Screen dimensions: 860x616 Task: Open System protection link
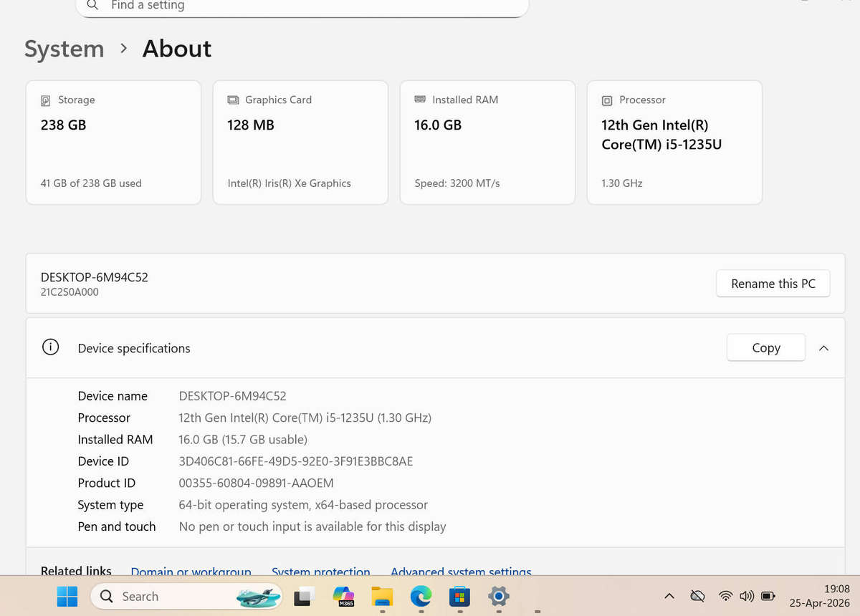click(321, 571)
